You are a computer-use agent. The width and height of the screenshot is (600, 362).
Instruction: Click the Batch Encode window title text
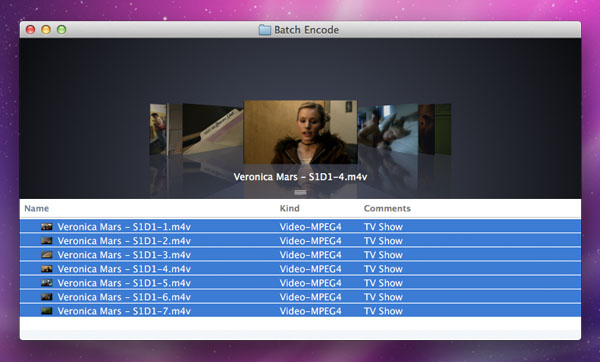307,30
